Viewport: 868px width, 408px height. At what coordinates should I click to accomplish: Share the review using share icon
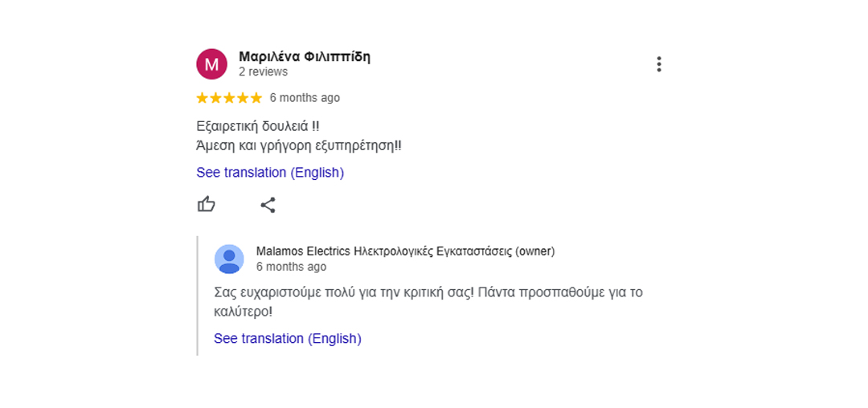click(268, 205)
